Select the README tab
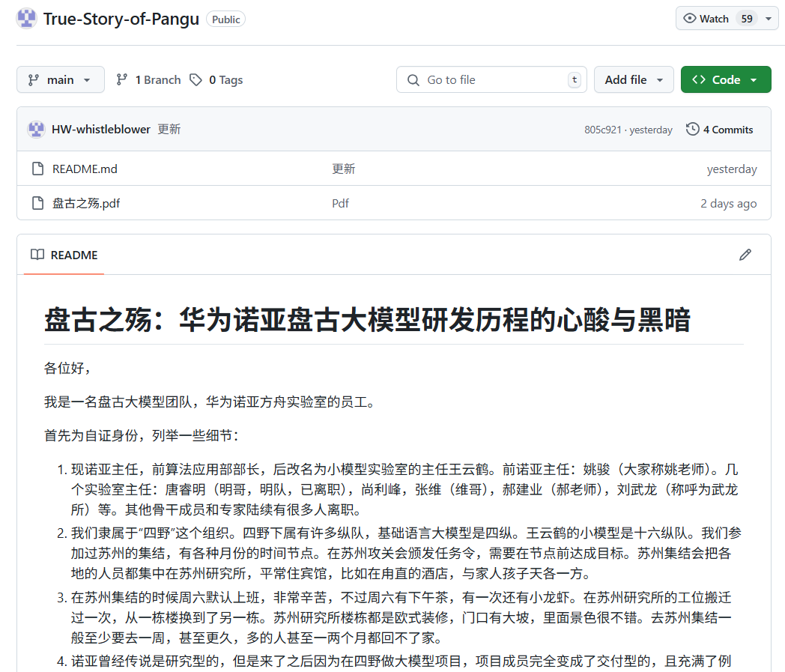 point(64,255)
